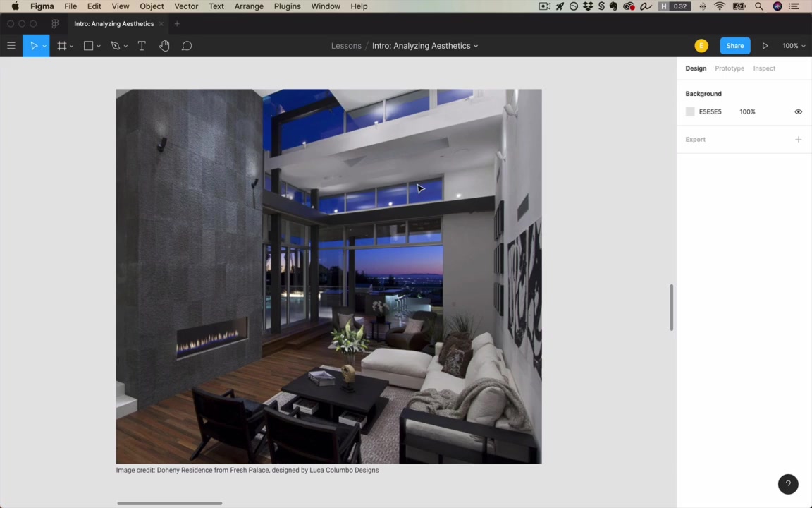The image size is (812, 508).
Task: Open the Wi-Fi status menu
Action: (x=720, y=6)
